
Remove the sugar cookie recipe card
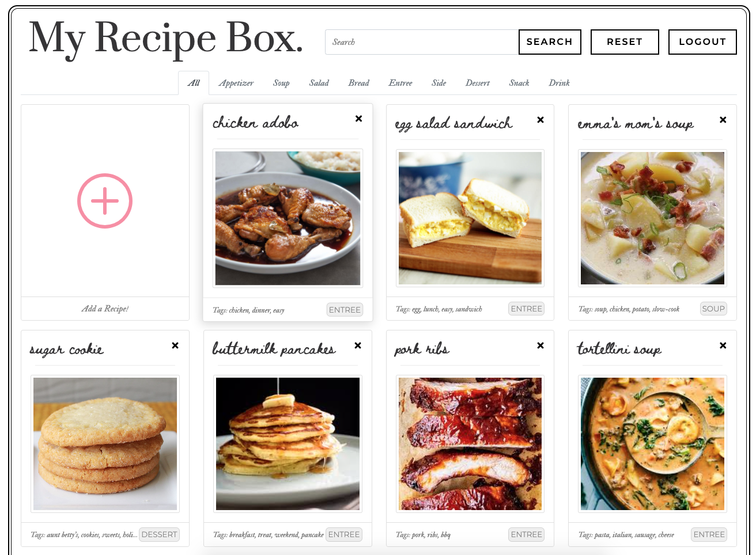[x=175, y=345]
